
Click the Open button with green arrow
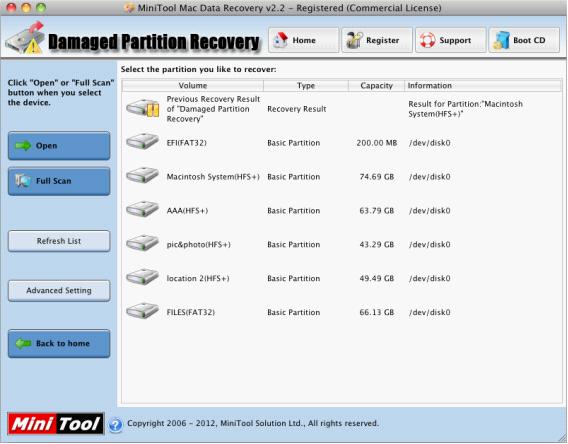tap(59, 146)
